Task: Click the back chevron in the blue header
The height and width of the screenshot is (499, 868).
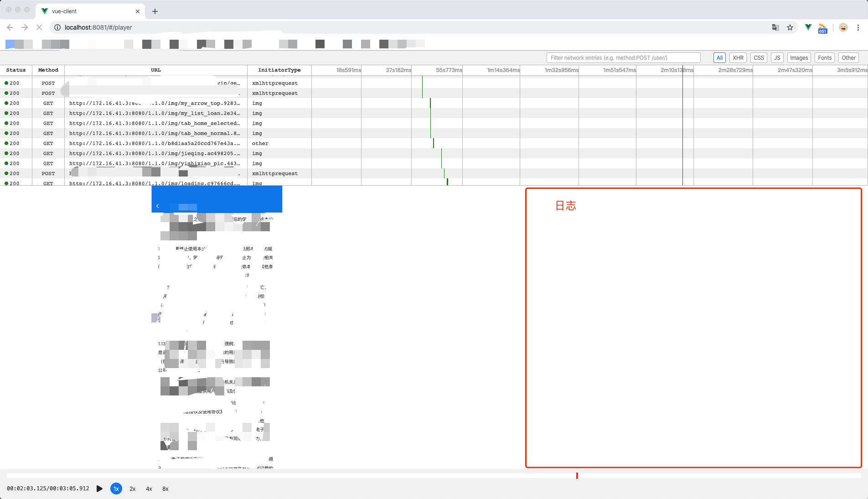Action: click(x=158, y=206)
